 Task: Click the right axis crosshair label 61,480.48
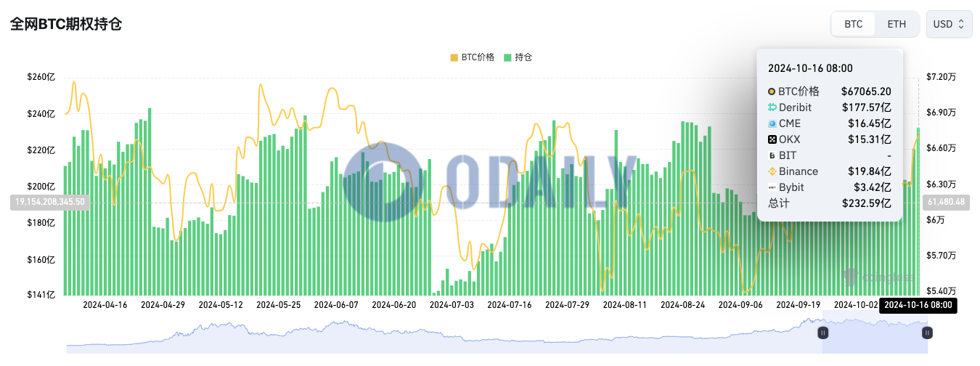point(946,202)
